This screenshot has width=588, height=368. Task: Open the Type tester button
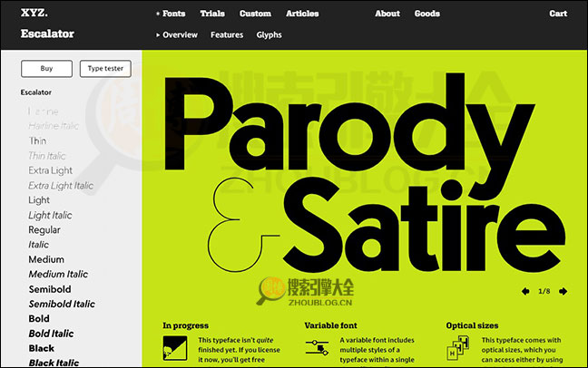105,69
